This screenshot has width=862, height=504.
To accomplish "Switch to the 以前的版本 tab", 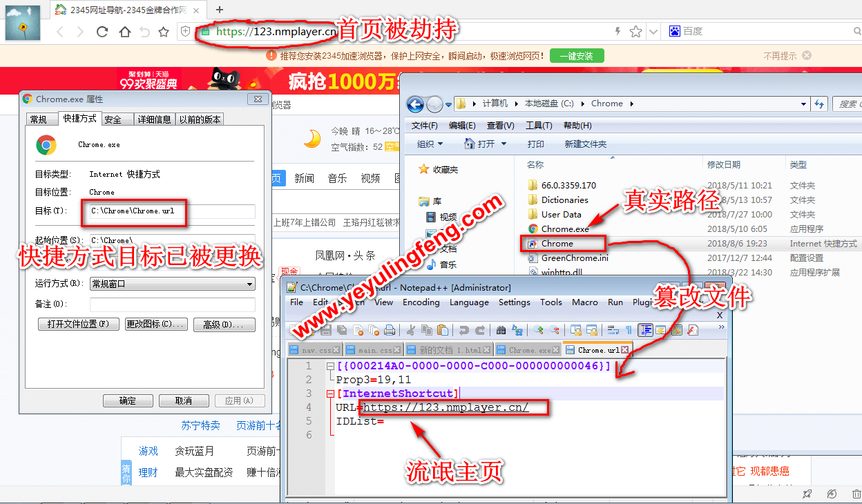I will tap(200, 119).
